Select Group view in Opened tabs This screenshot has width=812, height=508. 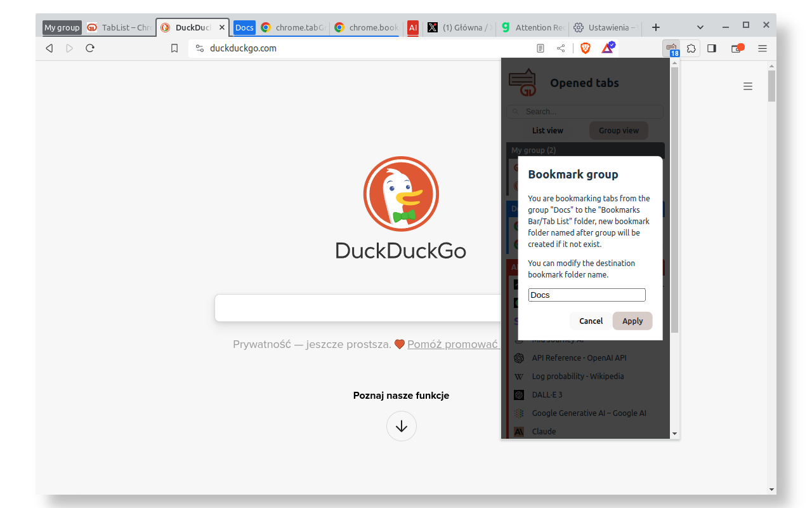pyautogui.click(x=619, y=130)
